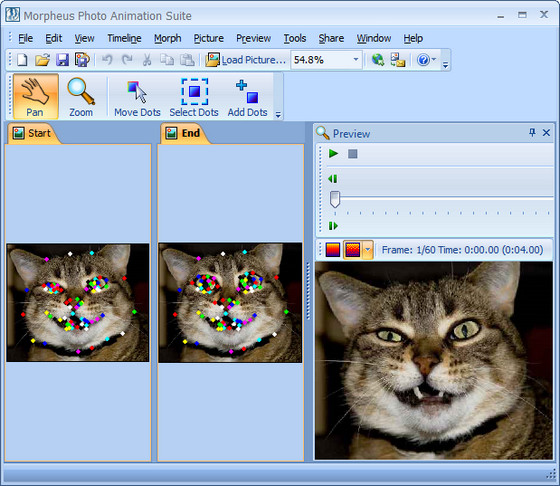Click the Preview cat image

click(x=434, y=360)
